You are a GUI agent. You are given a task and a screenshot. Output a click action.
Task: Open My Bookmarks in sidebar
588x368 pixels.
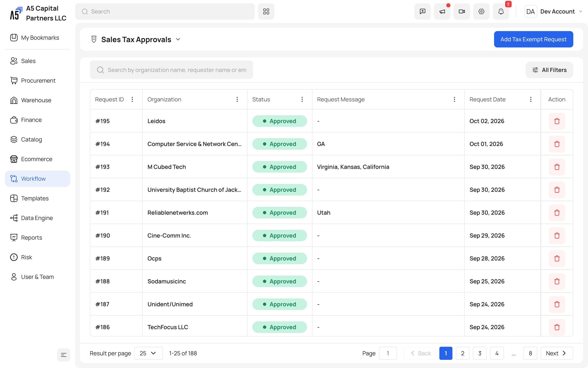point(38,37)
